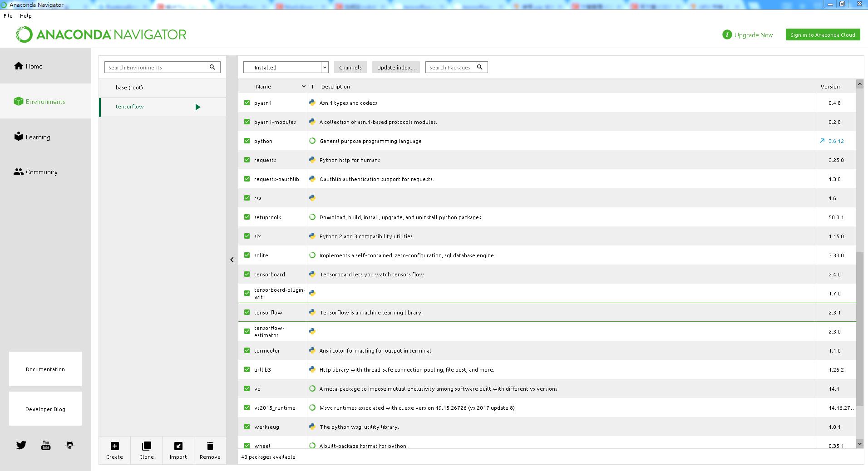Click the Search Packages magnifier icon
Image resolution: width=868 pixels, height=471 pixels.
click(479, 67)
